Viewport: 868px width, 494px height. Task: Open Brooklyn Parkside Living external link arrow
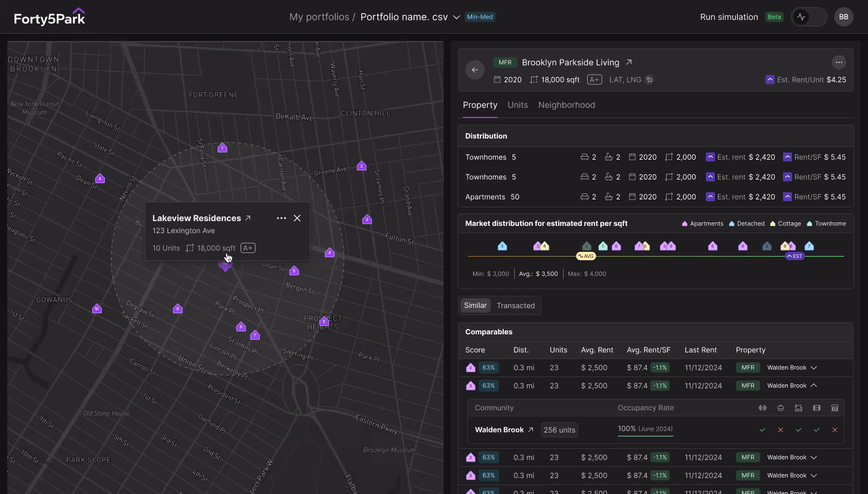click(x=628, y=62)
